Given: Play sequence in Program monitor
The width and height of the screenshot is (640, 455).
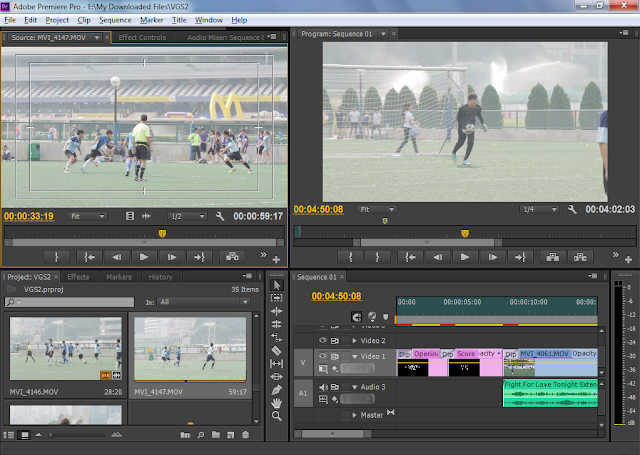Looking at the screenshot, I should click(464, 257).
